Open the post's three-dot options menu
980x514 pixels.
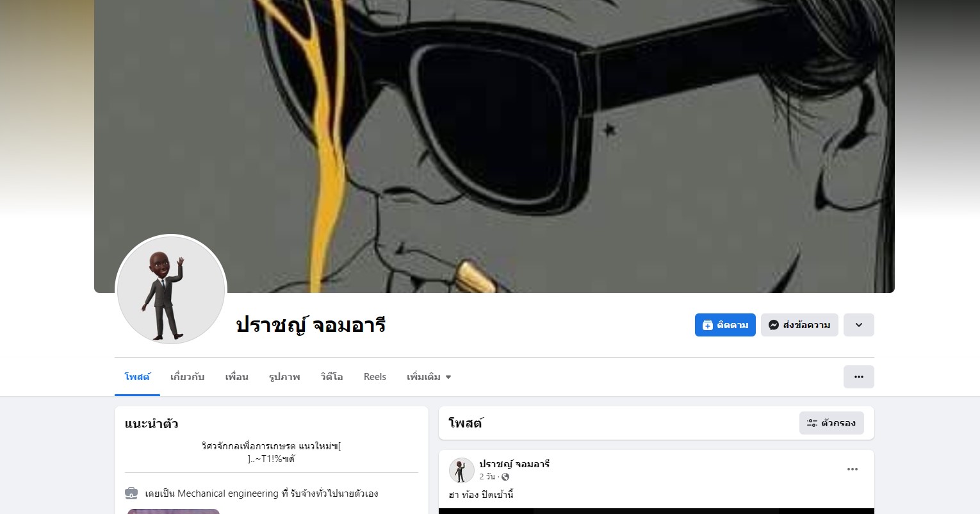[x=853, y=469]
